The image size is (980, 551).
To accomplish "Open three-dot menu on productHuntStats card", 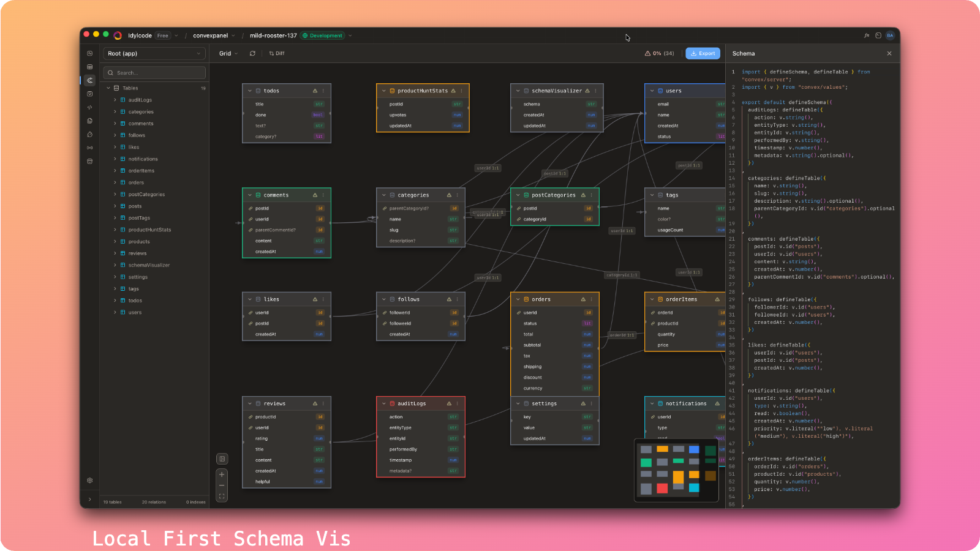I will click(x=461, y=91).
